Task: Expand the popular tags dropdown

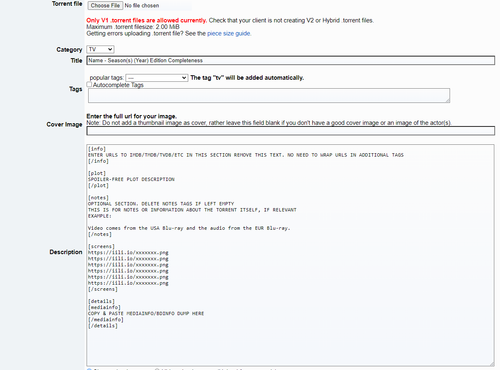Action: pyautogui.click(x=157, y=78)
